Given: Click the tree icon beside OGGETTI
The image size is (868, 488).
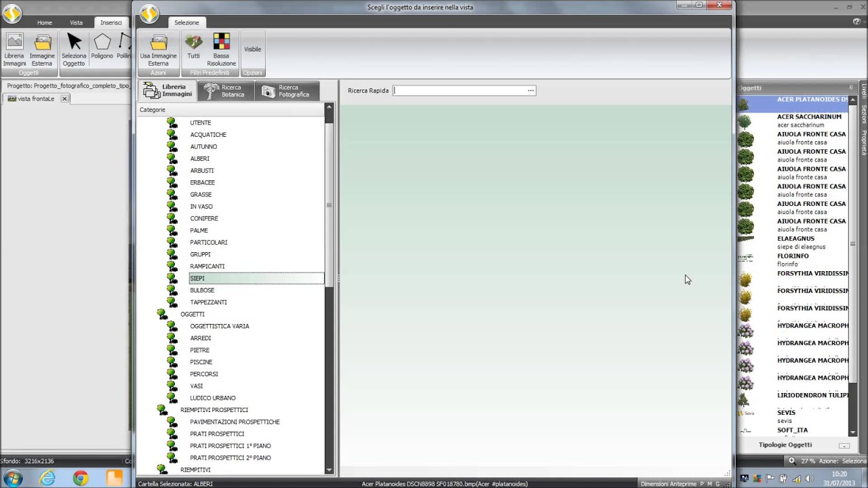Looking at the screenshot, I should coord(162,314).
